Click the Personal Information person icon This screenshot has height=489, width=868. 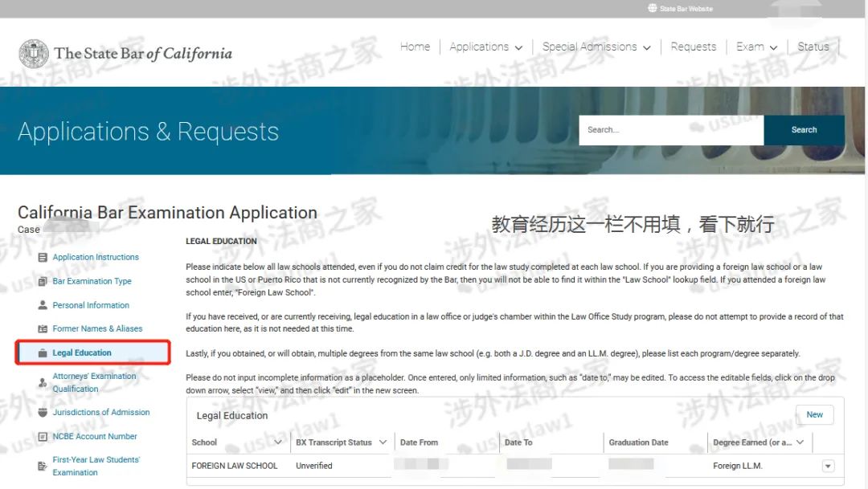click(43, 305)
